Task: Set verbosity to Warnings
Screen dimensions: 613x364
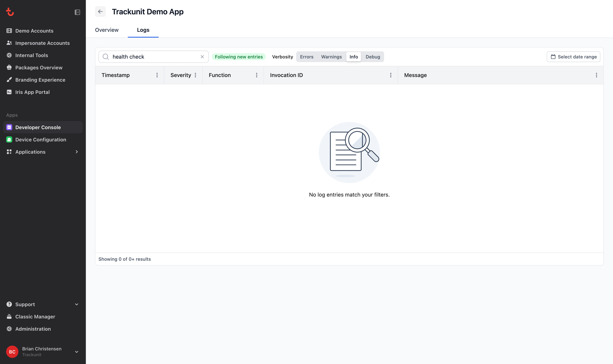Action: (x=332, y=57)
